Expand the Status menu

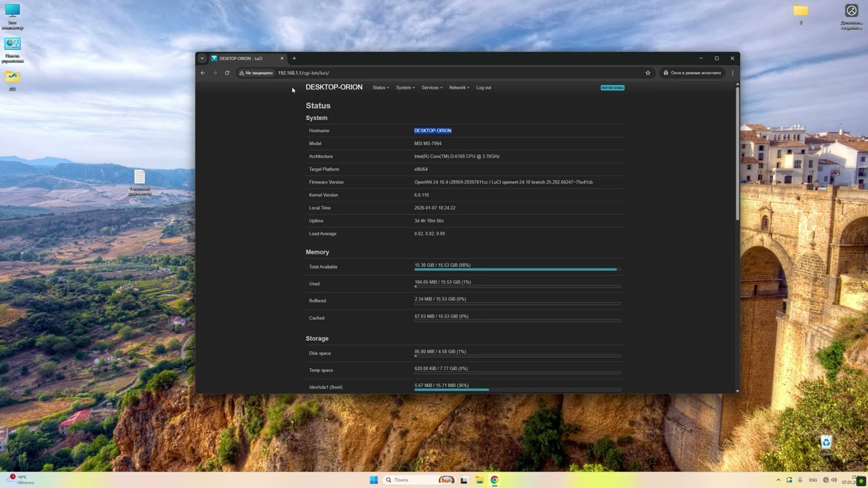380,87
